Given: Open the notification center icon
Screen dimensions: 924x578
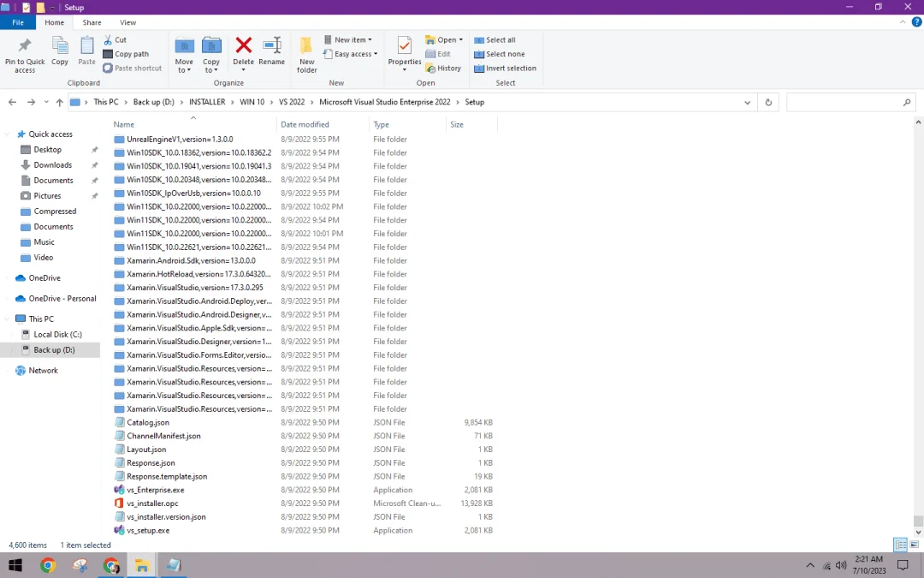Looking at the screenshot, I should point(903,566).
